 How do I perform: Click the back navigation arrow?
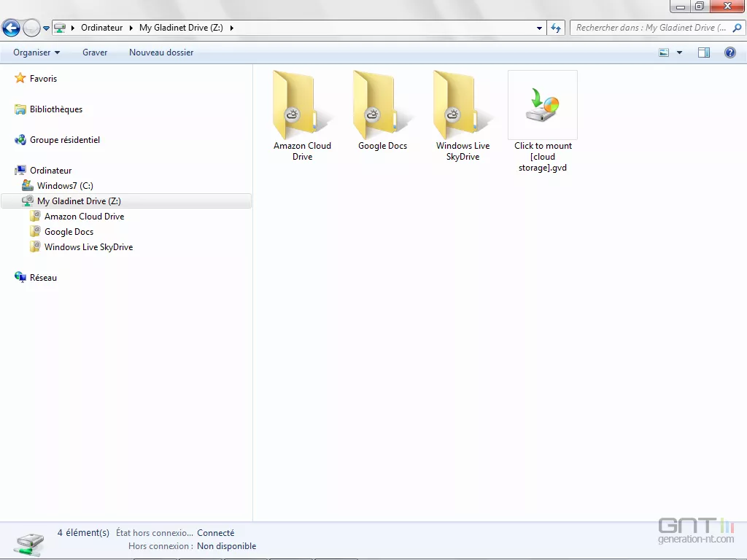click(x=11, y=28)
